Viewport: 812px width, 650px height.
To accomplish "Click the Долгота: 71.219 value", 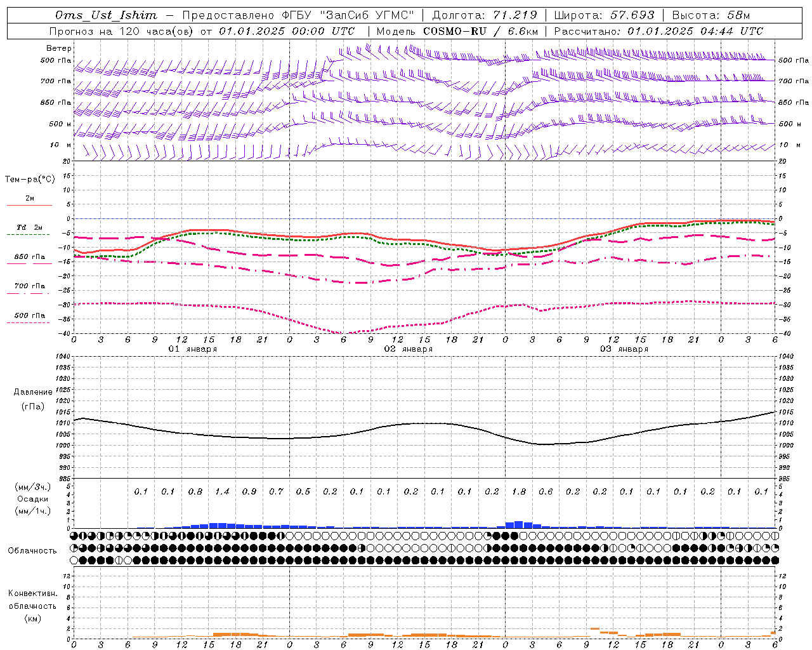I will coord(485,15).
